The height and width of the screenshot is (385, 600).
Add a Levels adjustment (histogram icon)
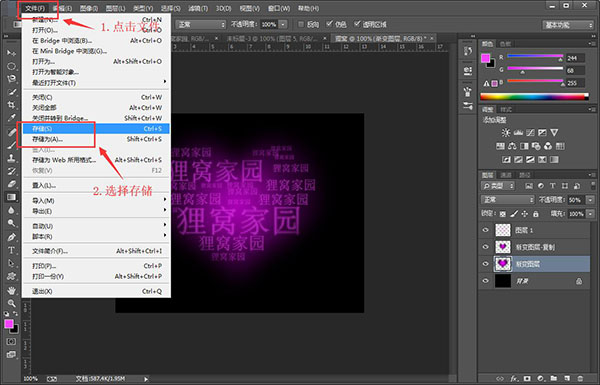(x=518, y=133)
